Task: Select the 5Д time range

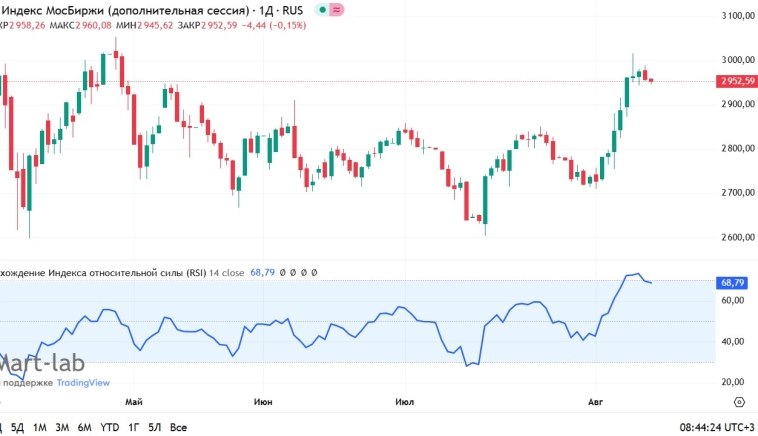Action: pyautogui.click(x=17, y=427)
